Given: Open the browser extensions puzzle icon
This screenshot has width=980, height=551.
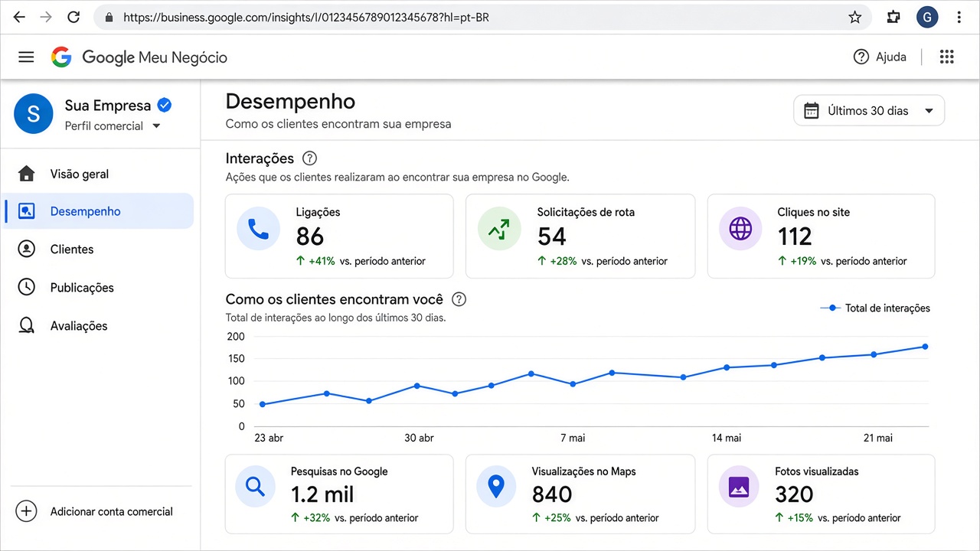Looking at the screenshot, I should pyautogui.click(x=893, y=17).
